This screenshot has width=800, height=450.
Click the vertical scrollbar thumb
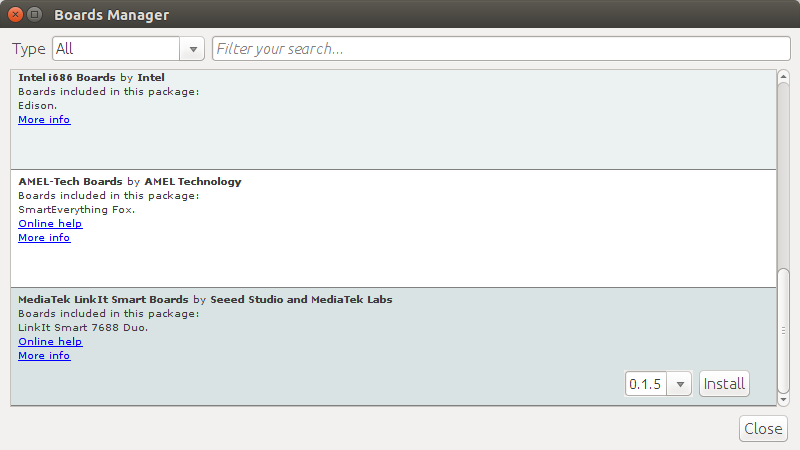click(783, 331)
